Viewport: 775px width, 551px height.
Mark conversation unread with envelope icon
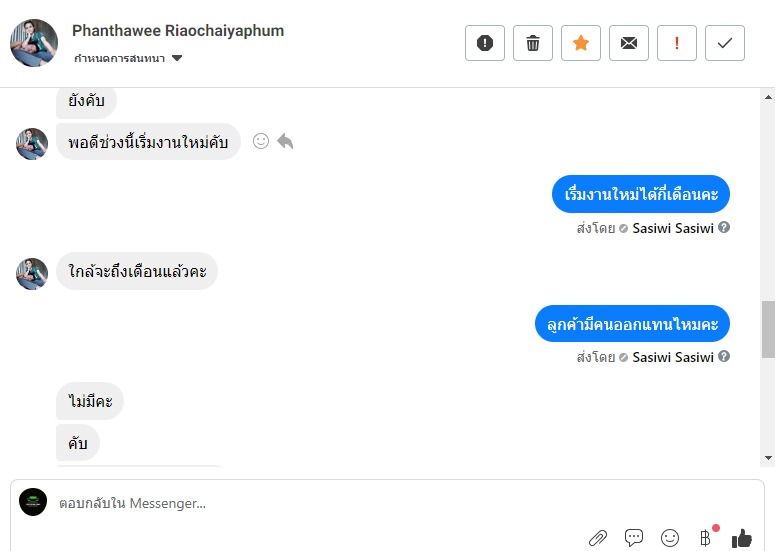[629, 43]
